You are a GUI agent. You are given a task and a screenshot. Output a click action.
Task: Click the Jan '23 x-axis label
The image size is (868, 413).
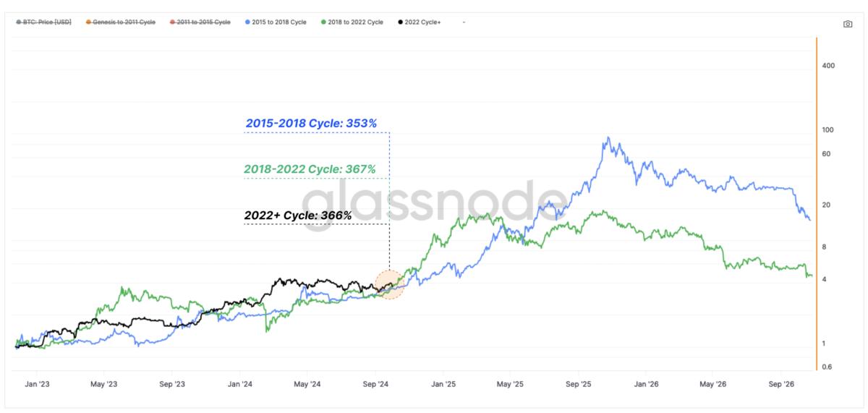tap(38, 384)
